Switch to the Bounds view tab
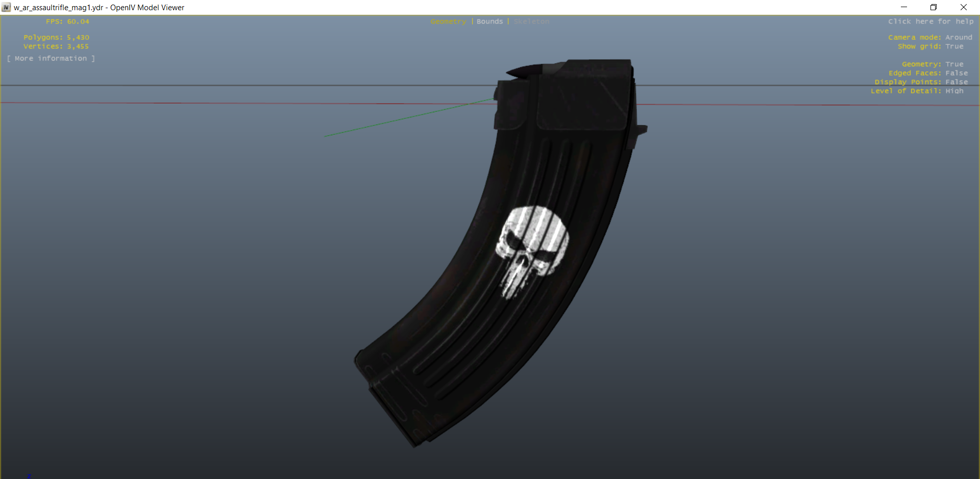980x479 pixels. click(x=489, y=21)
